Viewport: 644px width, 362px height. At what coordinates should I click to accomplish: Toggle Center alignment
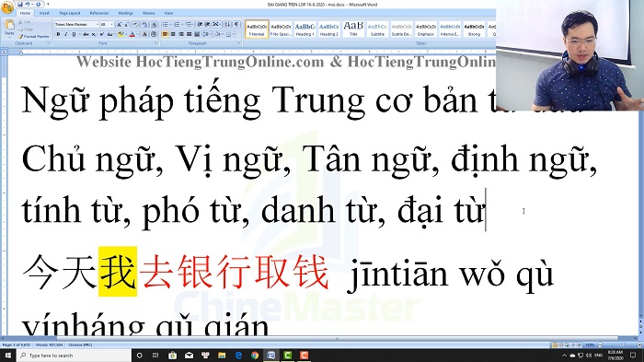[x=173, y=35]
